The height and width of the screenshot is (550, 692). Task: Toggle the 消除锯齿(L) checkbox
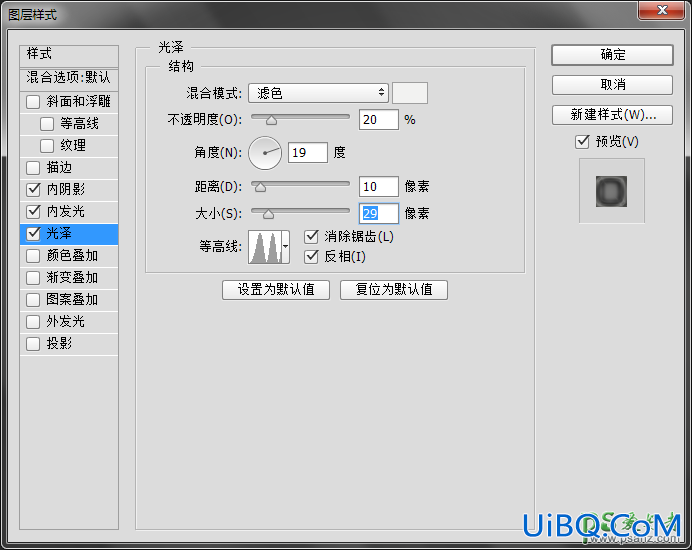pyautogui.click(x=312, y=237)
